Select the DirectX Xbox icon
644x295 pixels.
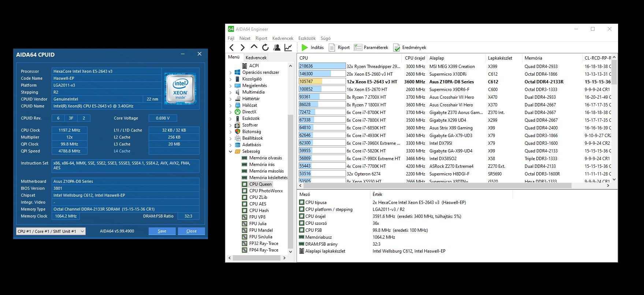[x=238, y=112]
